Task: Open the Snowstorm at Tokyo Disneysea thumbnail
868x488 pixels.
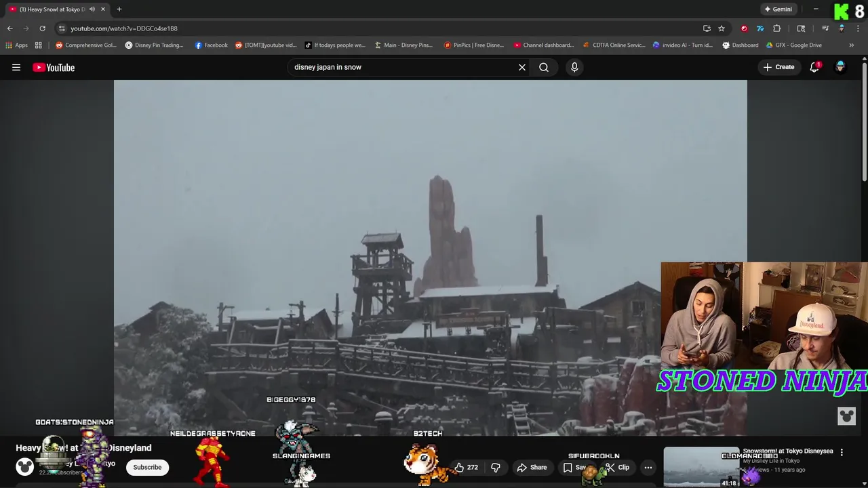Action: (701, 466)
